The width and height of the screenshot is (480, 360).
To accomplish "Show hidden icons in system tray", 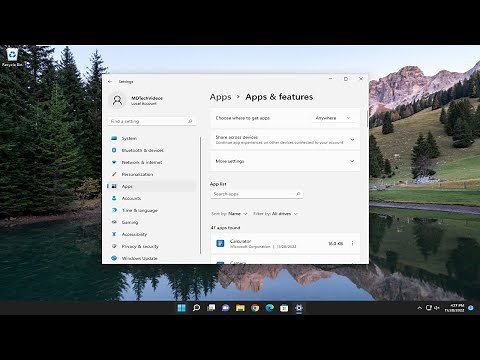I will click(420, 308).
